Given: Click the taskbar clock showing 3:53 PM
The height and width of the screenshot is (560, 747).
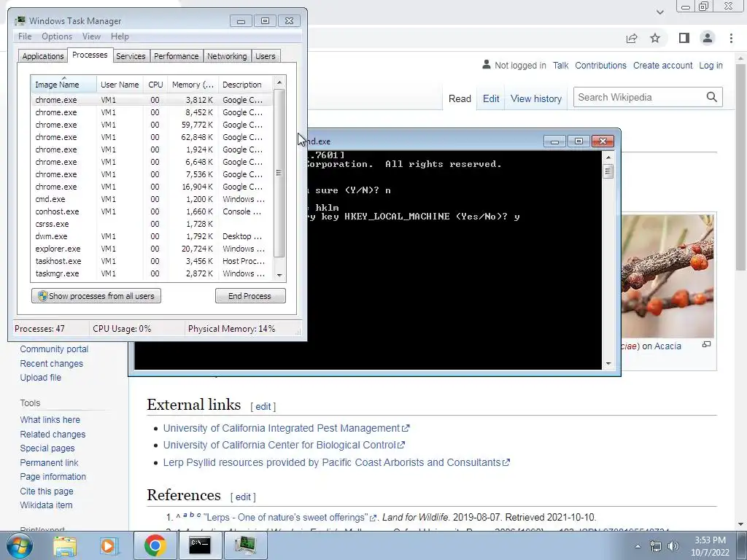Looking at the screenshot, I should point(710,546).
